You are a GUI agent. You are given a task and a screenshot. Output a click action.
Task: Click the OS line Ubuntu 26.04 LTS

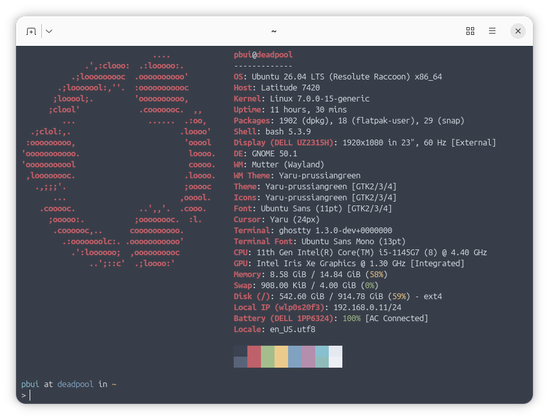tap(338, 77)
